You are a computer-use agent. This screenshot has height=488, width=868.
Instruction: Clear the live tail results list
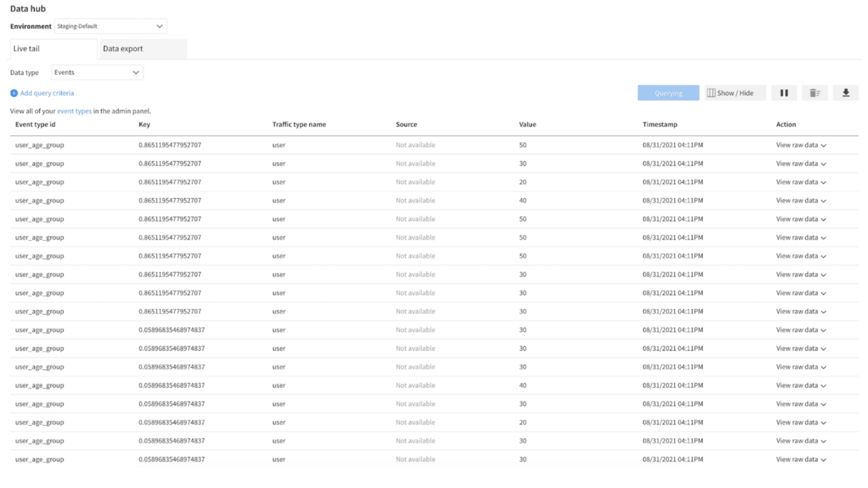814,93
